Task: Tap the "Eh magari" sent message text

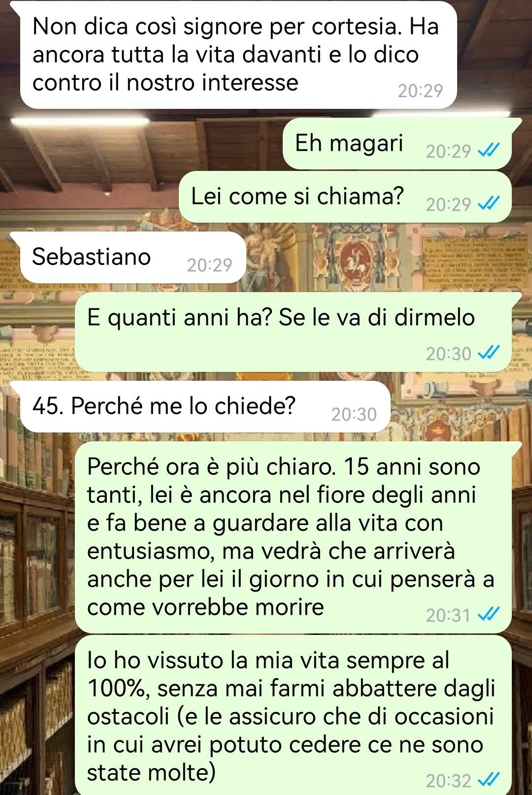Action: pos(349,143)
